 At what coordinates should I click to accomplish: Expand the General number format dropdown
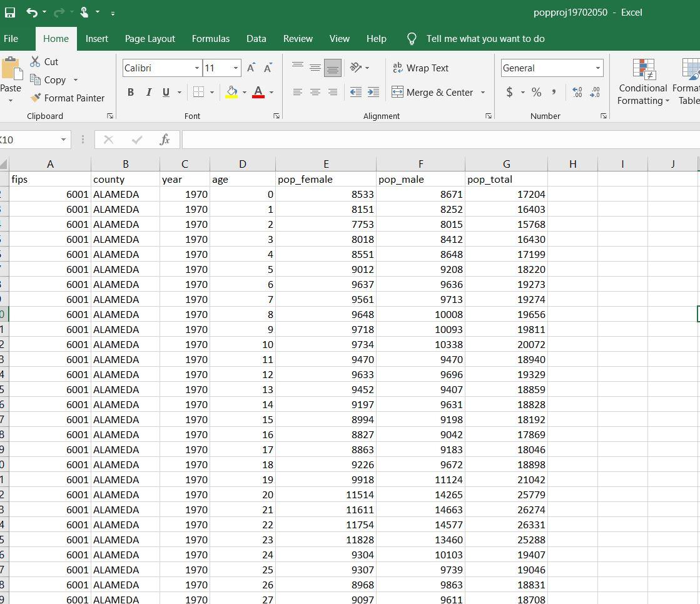point(597,68)
